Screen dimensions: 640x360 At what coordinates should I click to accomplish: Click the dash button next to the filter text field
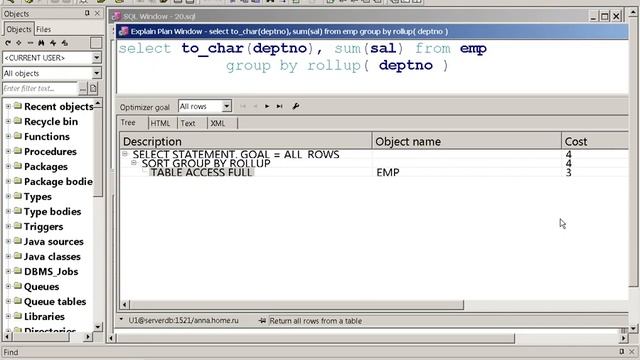tap(83, 88)
